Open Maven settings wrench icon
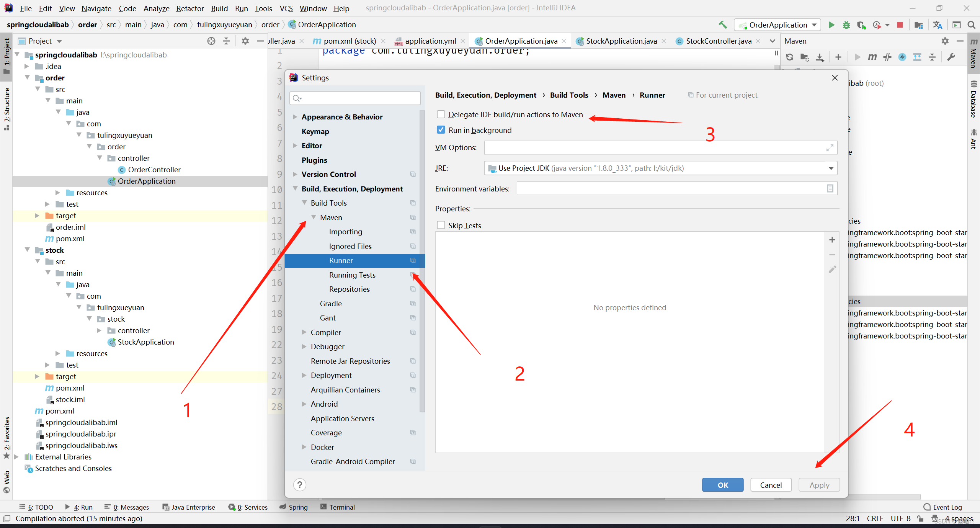Viewport: 980px width, 528px height. click(x=951, y=57)
